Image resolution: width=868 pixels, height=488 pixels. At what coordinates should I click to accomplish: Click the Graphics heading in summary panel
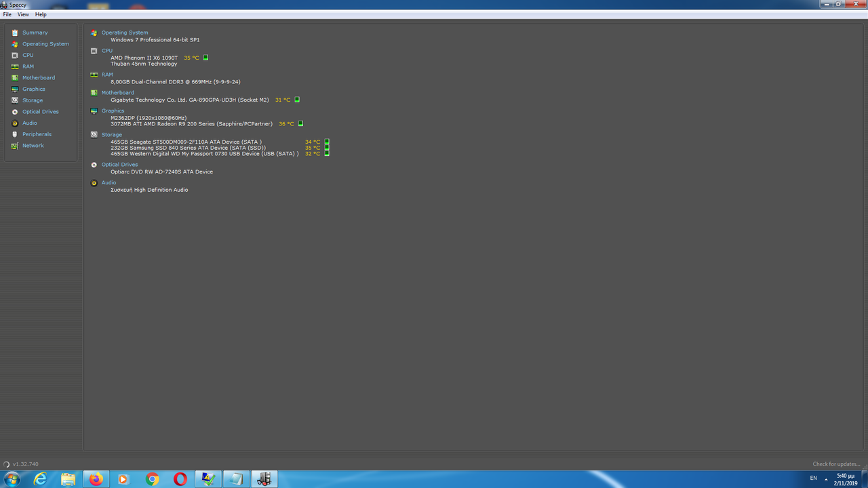(113, 110)
